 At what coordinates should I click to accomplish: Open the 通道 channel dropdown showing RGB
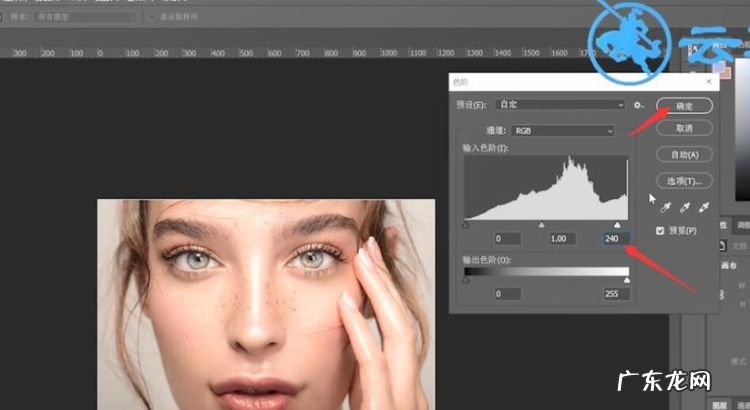click(x=562, y=131)
